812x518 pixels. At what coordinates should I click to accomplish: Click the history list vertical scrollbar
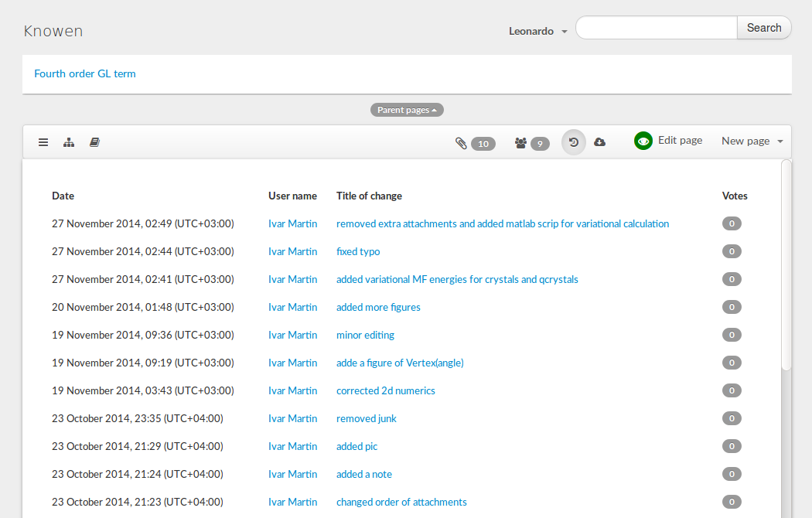(786, 264)
